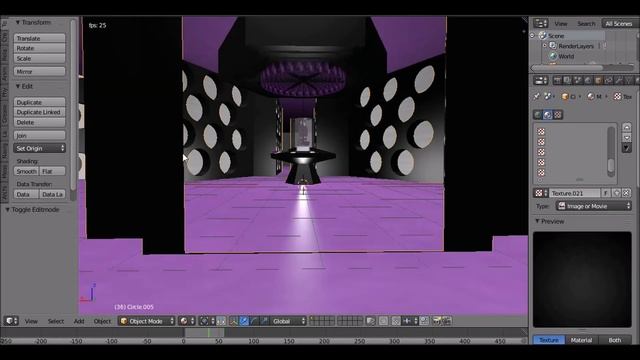Screen dimensions: 640x360
Task: Enable the scale manipulator icon
Action: coord(264,321)
